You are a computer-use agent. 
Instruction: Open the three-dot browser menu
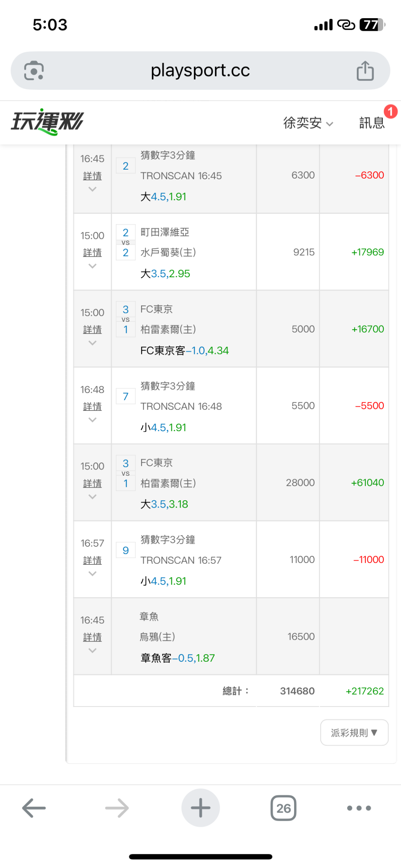(x=359, y=808)
